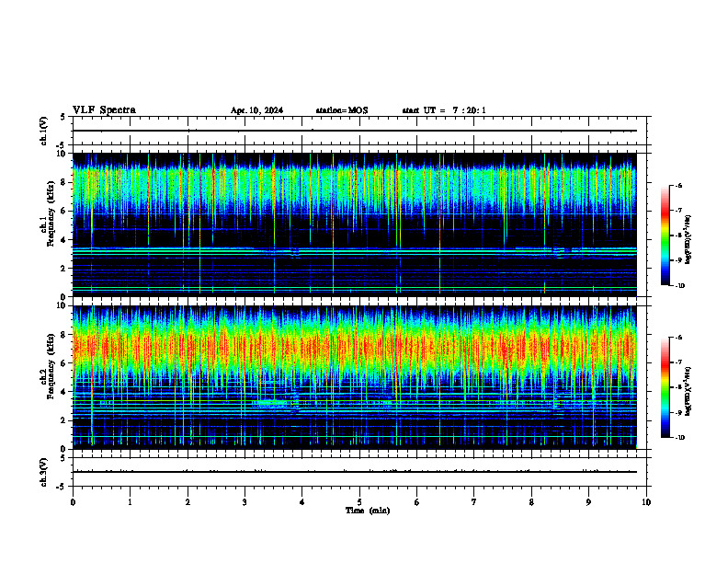Click time axis tick label "1"

(130, 502)
